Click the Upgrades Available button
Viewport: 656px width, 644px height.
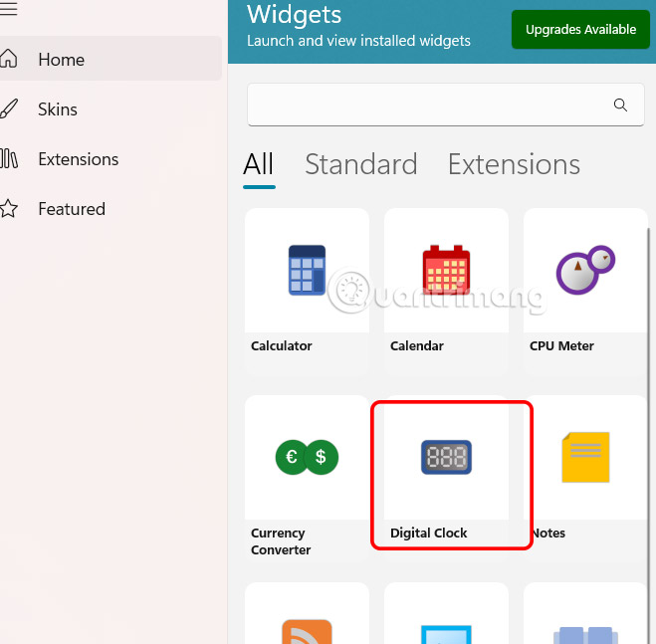[x=580, y=30]
